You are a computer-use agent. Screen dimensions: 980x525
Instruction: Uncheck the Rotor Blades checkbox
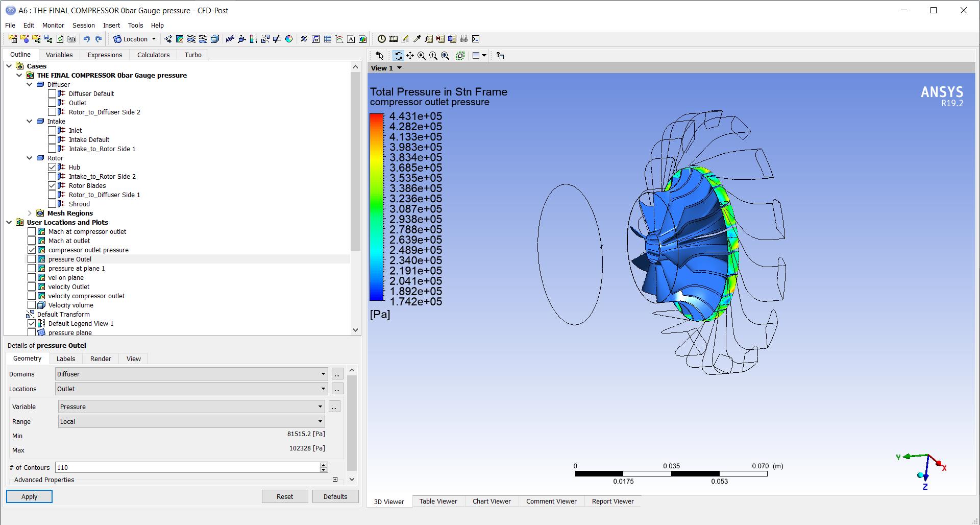click(52, 185)
